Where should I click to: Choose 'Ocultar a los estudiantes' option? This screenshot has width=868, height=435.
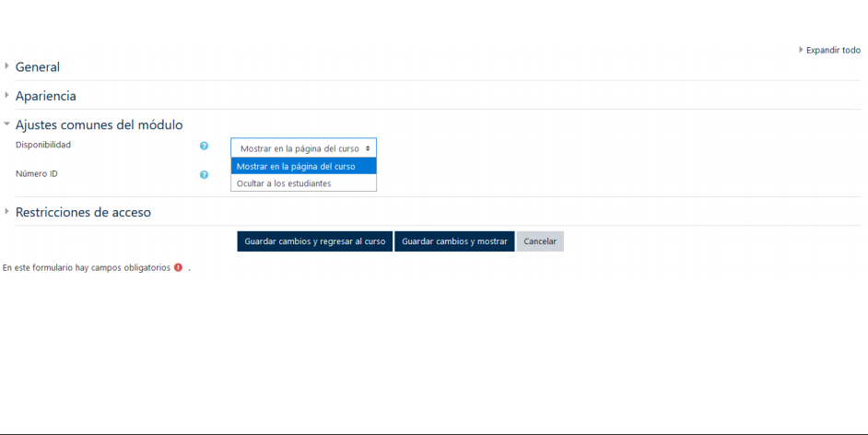click(303, 183)
